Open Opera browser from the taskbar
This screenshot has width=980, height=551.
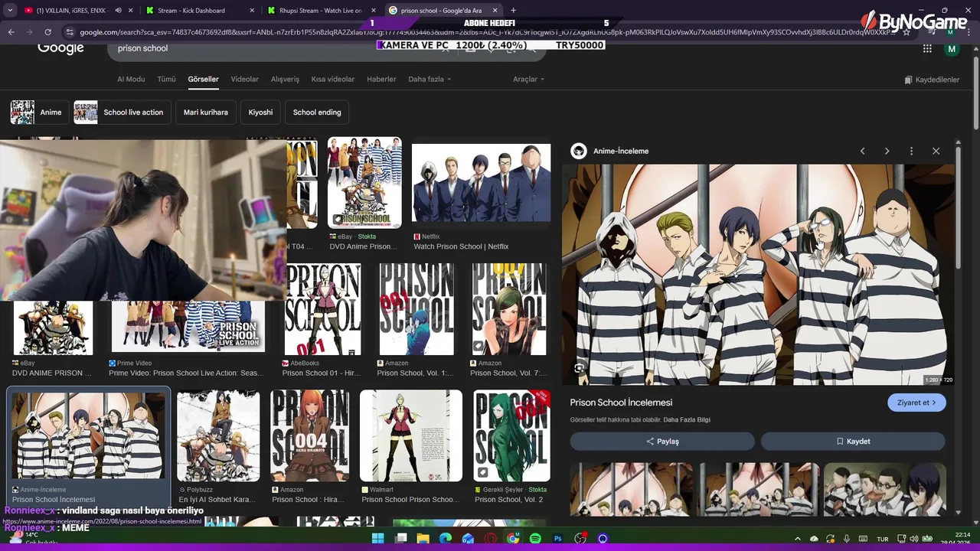490,539
